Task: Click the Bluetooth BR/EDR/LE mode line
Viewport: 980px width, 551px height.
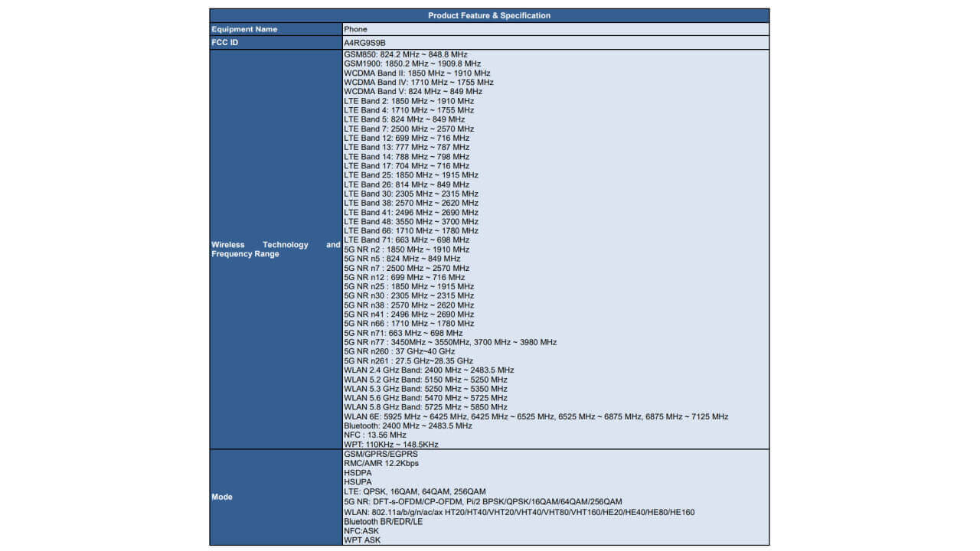Action: click(383, 522)
